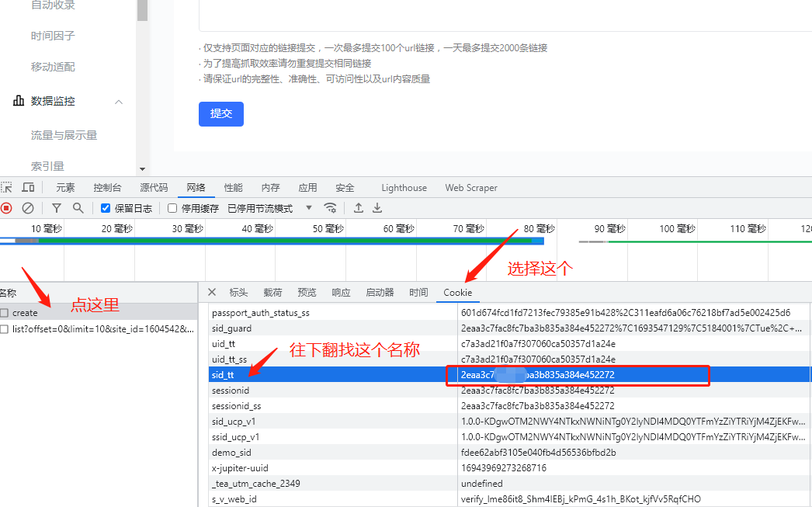Open the network search magnifier
Screen dimensions: 812x507
[x=78, y=208]
